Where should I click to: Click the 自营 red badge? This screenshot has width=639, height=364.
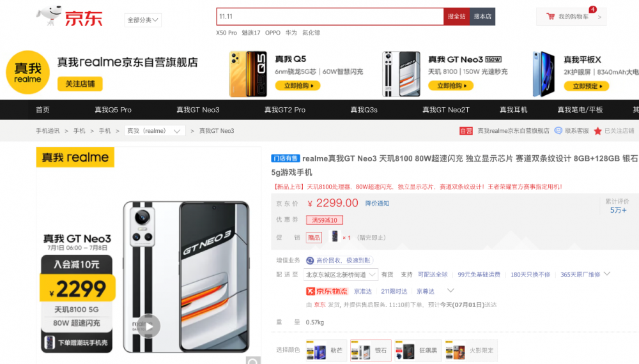point(466,131)
